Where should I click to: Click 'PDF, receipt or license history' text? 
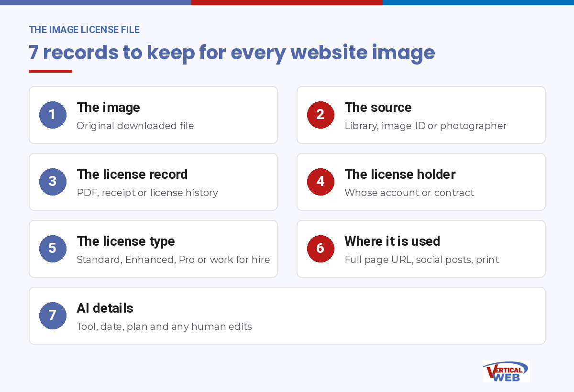click(x=147, y=193)
